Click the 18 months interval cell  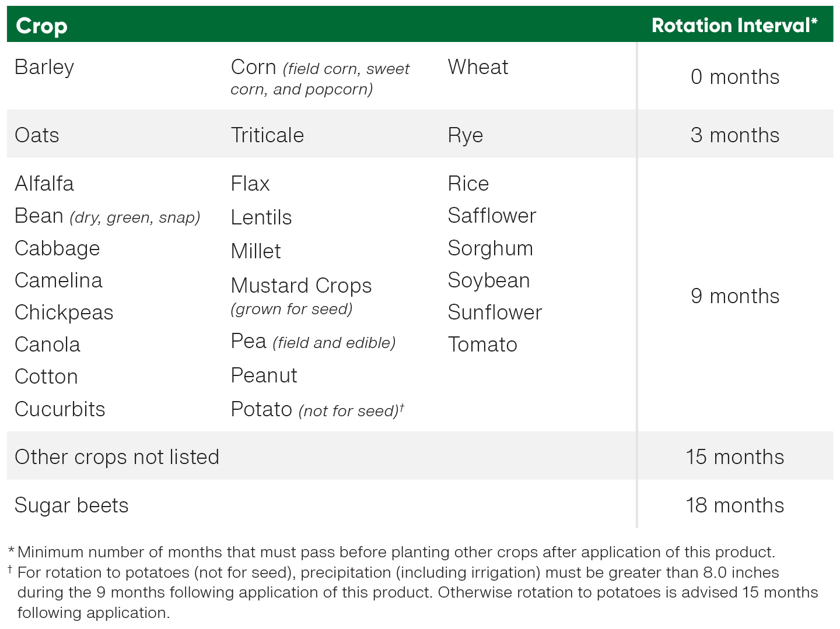(x=734, y=505)
